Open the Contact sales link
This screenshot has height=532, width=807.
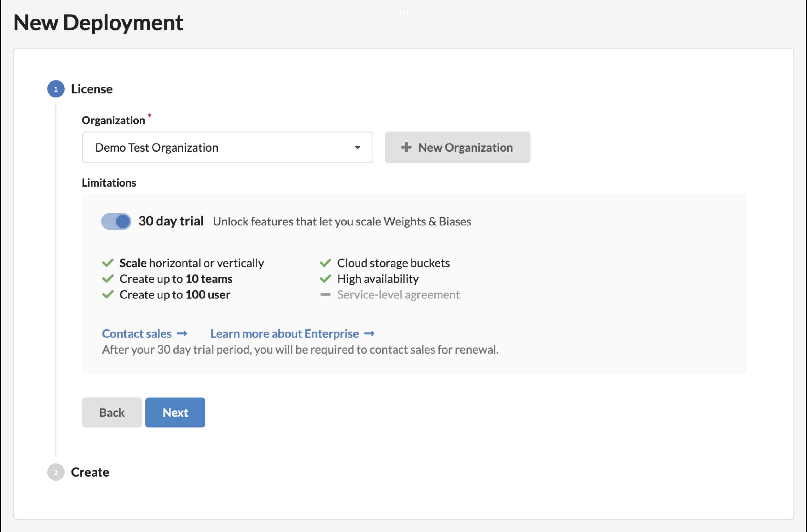[x=137, y=333]
